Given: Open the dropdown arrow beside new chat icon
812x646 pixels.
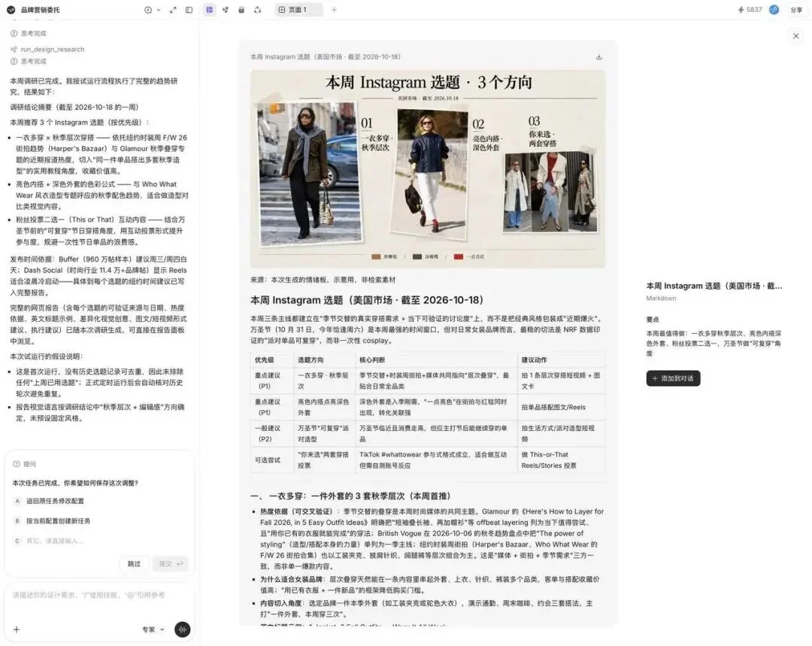Looking at the screenshot, I should click(159, 10).
